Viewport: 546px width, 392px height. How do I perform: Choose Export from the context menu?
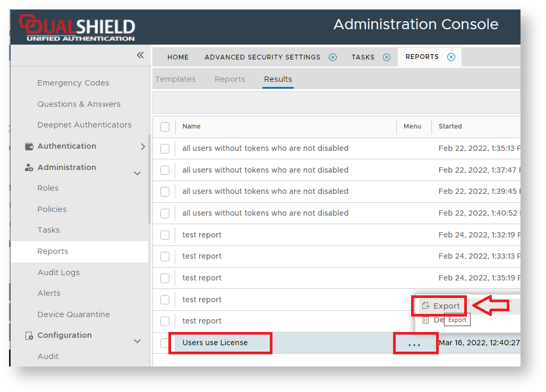(440, 306)
